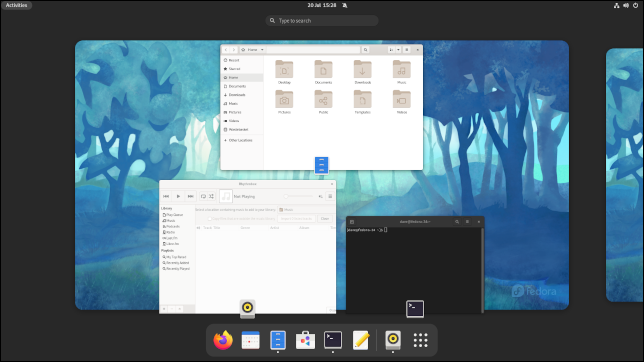644x362 pixels.
Task: Open the view options dropdown arrow in Files
Action: point(398,50)
